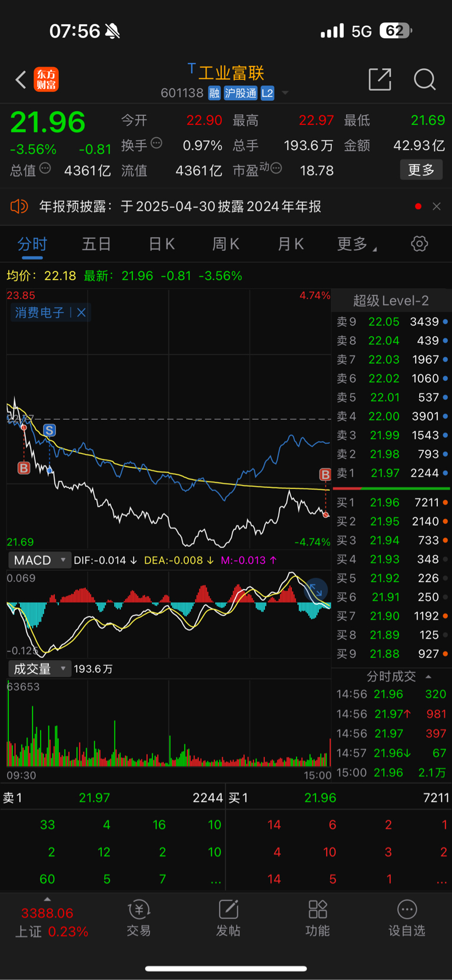Switch to the 五日 tab
This screenshot has width=452, height=980.
pyautogui.click(x=97, y=244)
